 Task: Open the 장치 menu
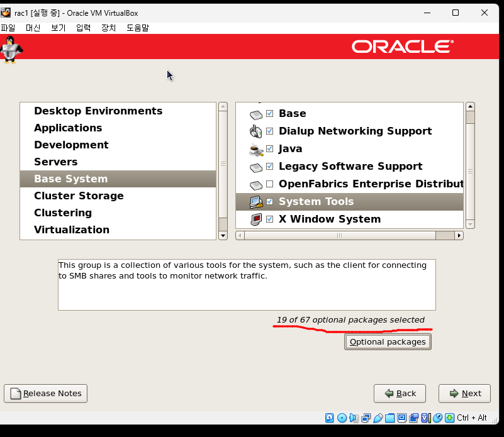click(x=108, y=28)
